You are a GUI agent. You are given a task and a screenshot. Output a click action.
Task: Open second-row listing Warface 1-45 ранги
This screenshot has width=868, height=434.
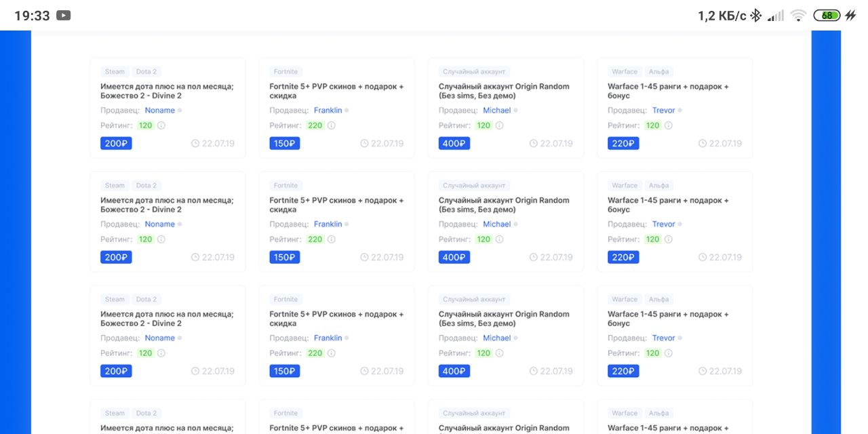pyautogui.click(x=668, y=205)
